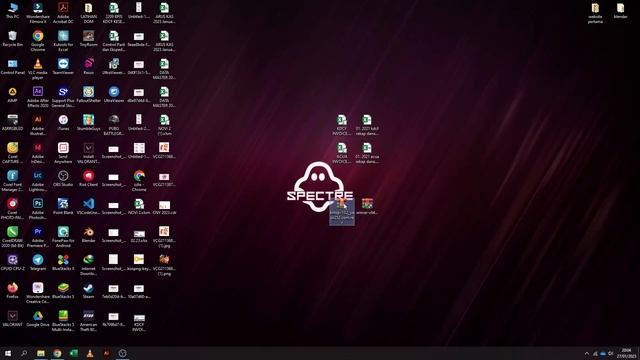
Task: Select the Adobe InDesign icon
Action: [38, 153]
